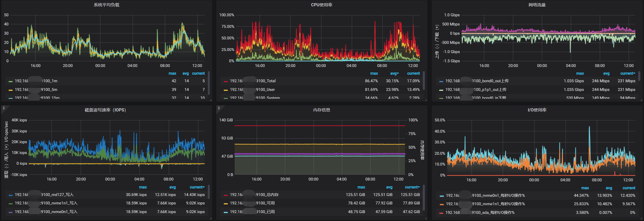Click the resize handle icon of the CPU panel
The height and width of the screenshot is (221, 644).
(426, 100)
